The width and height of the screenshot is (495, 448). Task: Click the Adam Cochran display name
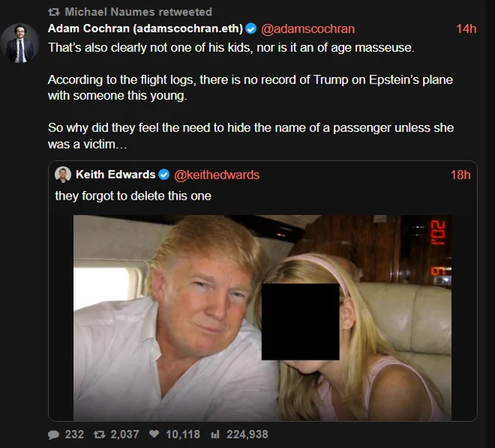(x=145, y=29)
